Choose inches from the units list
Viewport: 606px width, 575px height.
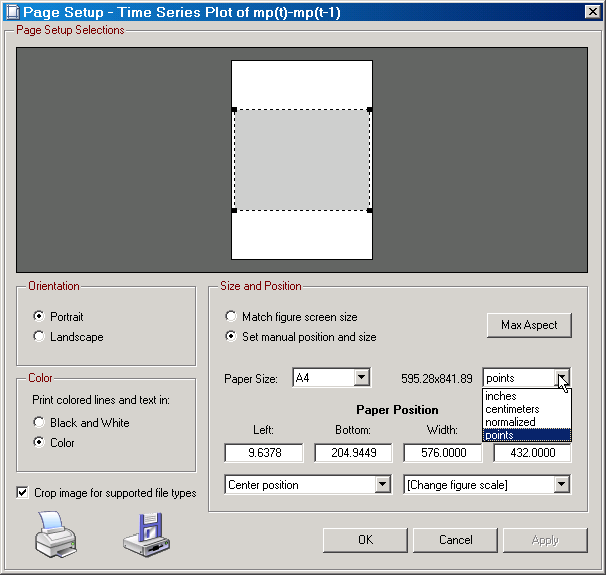point(527,396)
